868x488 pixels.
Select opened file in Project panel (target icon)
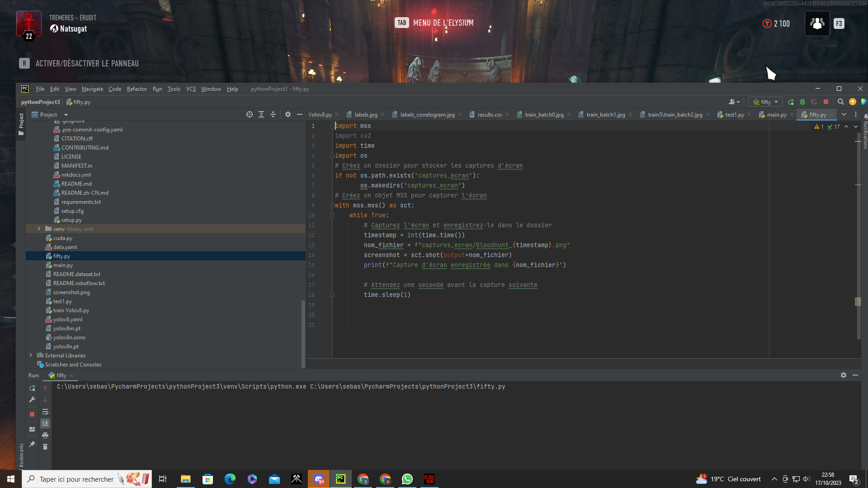(250, 115)
